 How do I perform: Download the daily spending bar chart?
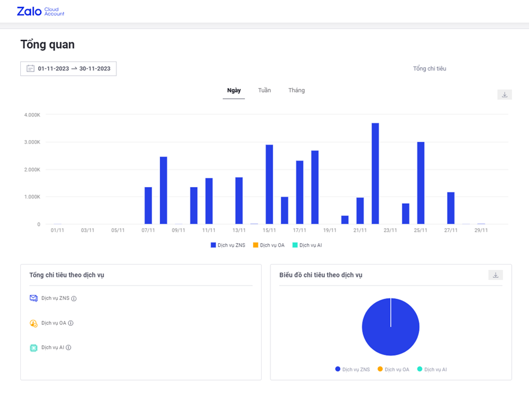coord(504,94)
